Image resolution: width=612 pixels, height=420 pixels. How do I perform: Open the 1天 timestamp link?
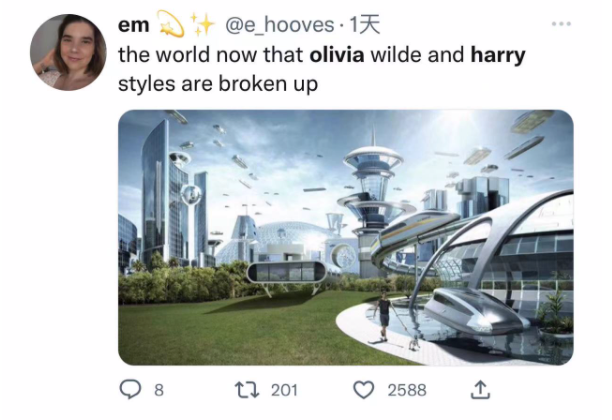365,25
